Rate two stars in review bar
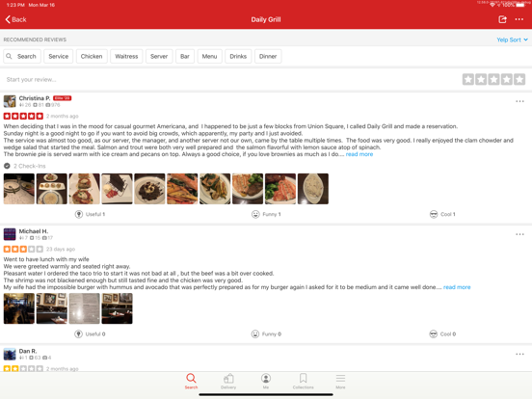Image resolution: width=532 pixels, height=399 pixels. [x=481, y=79]
